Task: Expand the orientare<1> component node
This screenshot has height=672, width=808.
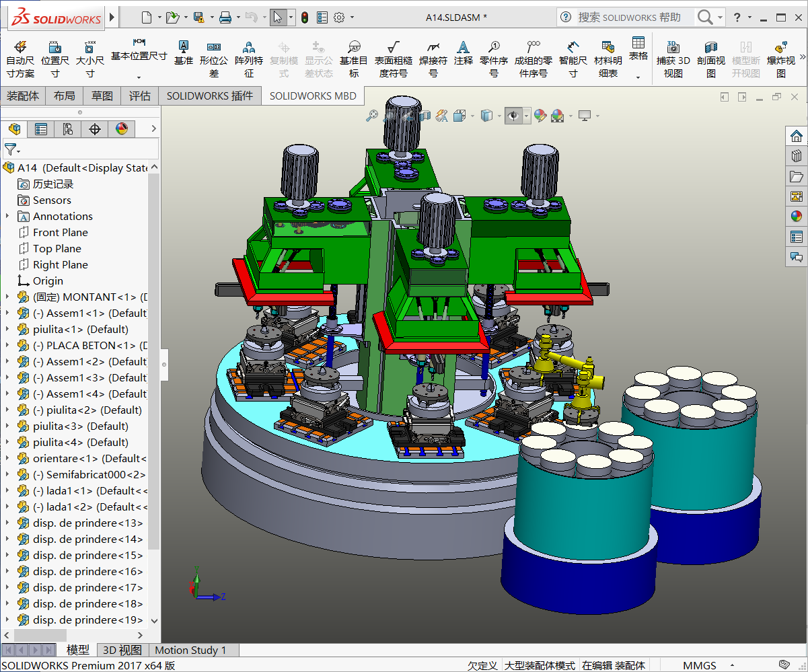Action: click(x=7, y=458)
